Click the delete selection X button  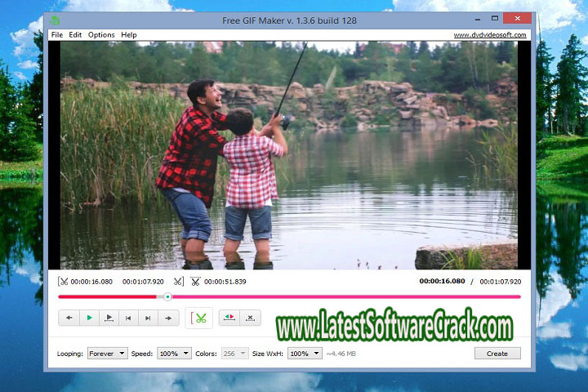coord(251,318)
